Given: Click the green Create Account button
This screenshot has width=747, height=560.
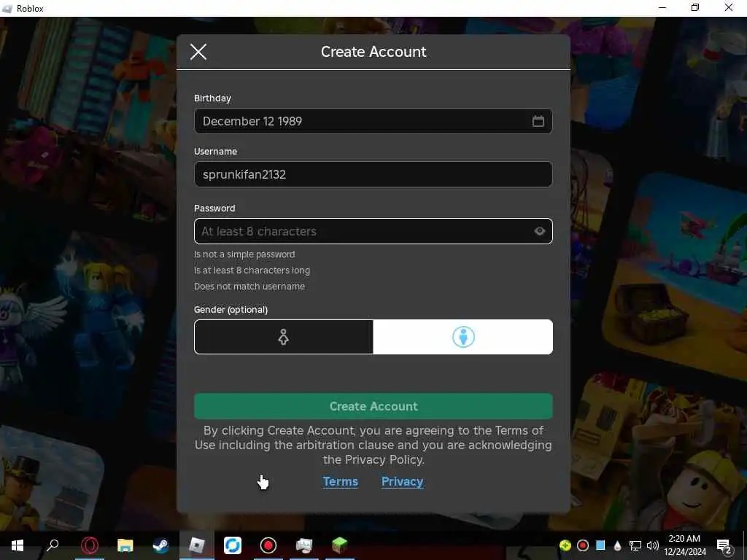Looking at the screenshot, I should coord(373,406).
